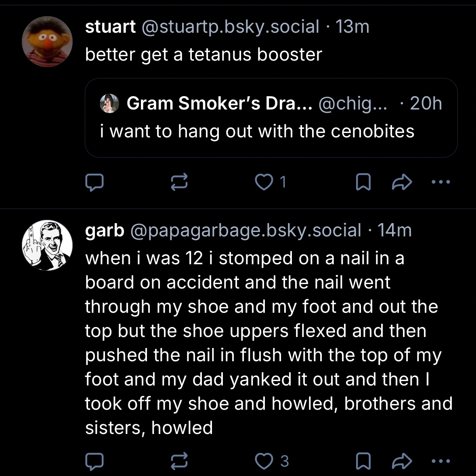This screenshot has height=476, width=476.
Task: Bookmark garb's nail story post
Action: pos(363,461)
